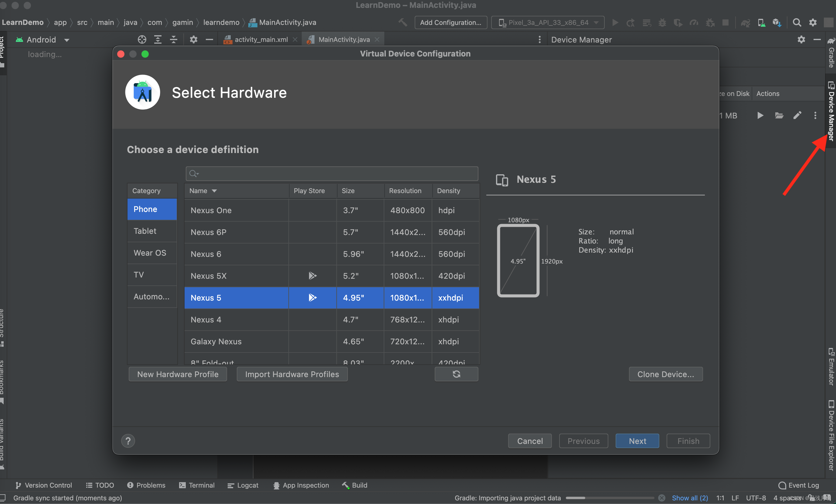Viewport: 836px width, 504px height.
Task: Close the MainActivity.java tab
Action: (x=377, y=40)
